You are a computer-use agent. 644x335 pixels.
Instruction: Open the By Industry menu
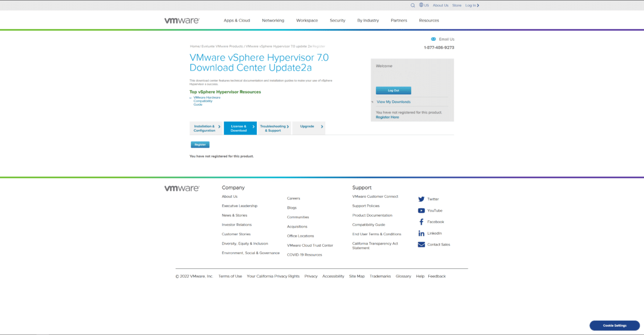368,20
